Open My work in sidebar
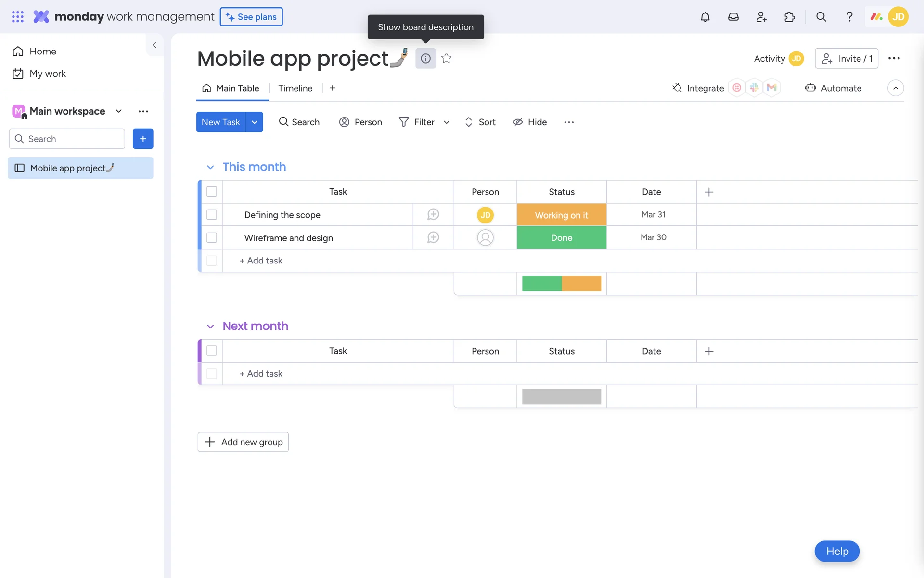Image resolution: width=924 pixels, height=578 pixels. (x=47, y=74)
